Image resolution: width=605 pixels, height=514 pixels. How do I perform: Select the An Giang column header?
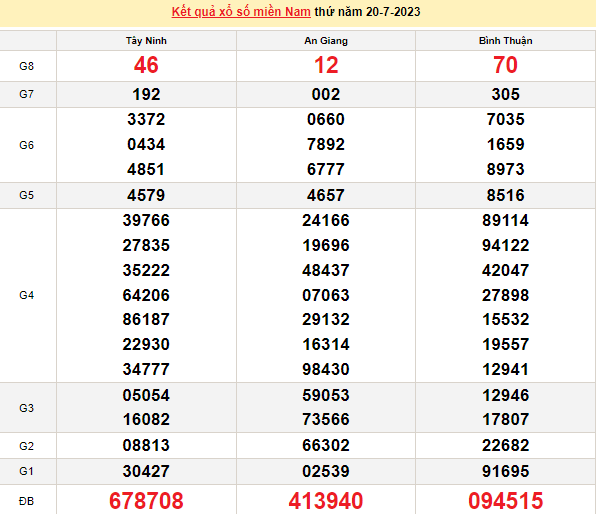pos(326,41)
